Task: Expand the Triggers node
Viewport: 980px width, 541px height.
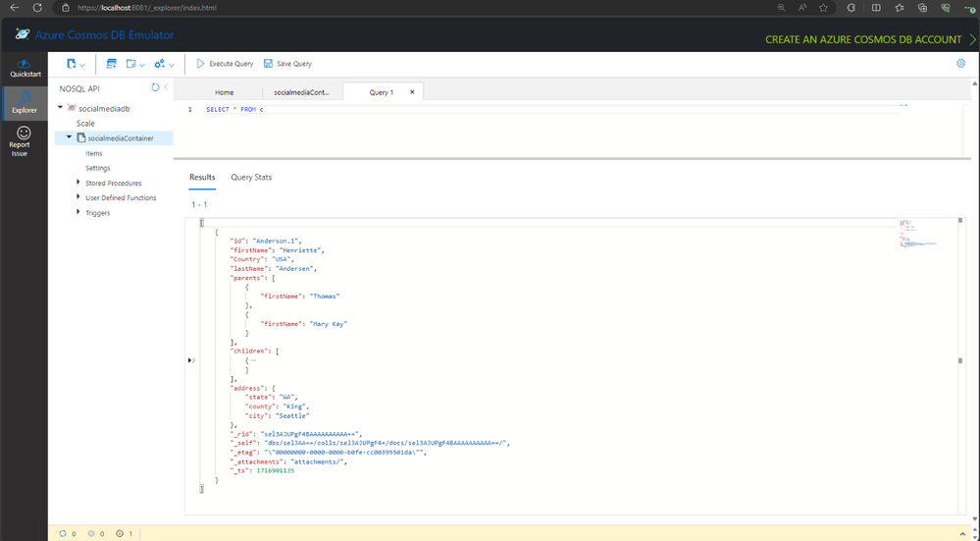Action: click(78, 212)
